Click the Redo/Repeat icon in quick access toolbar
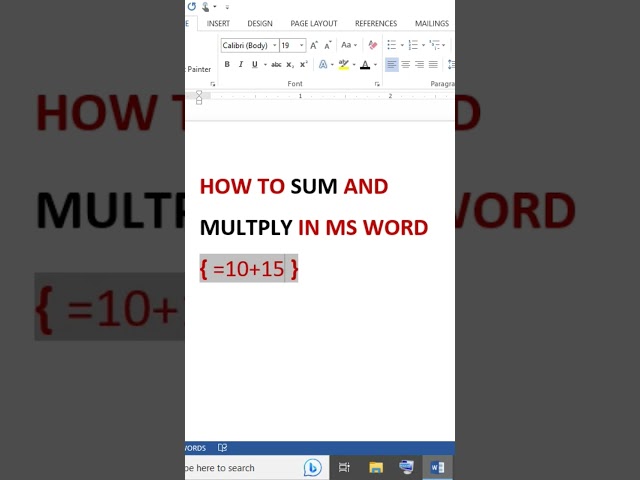The width and height of the screenshot is (640, 480). pos(192,7)
